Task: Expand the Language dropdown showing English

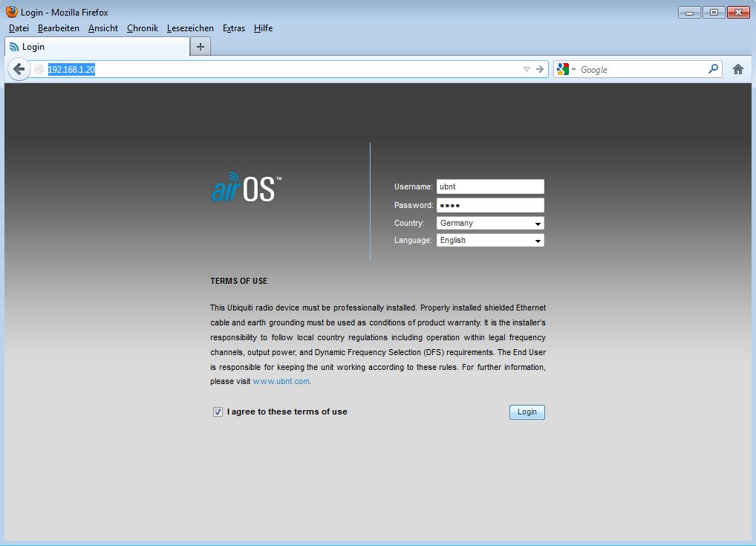Action: pos(490,240)
